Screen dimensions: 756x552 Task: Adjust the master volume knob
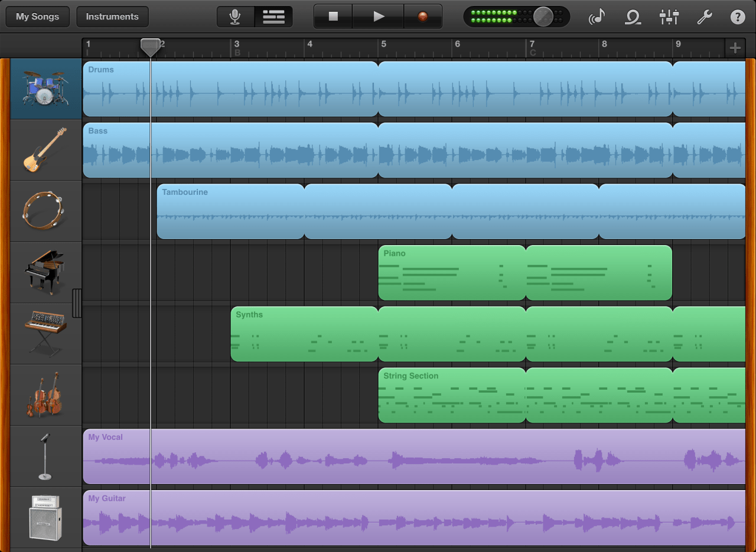(x=544, y=17)
